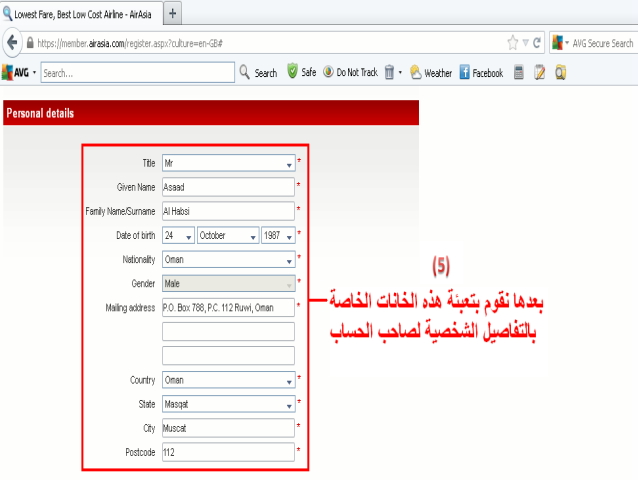This screenshot has height=480, width=638.
Task: Click the calculator icon in AVG toolbar
Action: tap(519, 73)
